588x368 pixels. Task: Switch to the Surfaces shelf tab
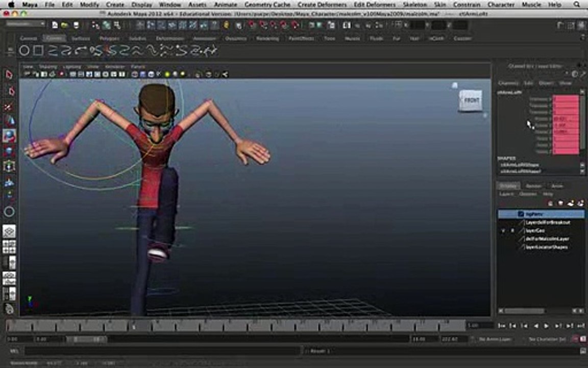tap(81, 38)
